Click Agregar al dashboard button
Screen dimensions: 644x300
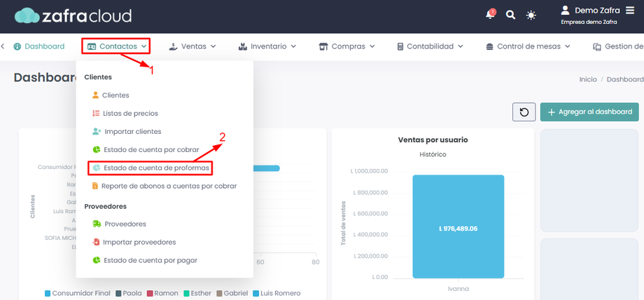pos(590,112)
